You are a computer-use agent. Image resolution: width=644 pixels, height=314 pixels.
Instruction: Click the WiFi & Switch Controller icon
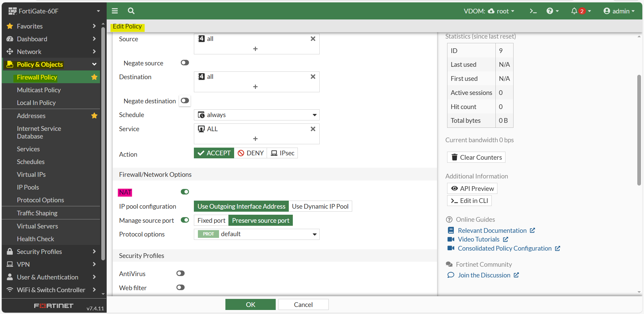tap(10, 290)
